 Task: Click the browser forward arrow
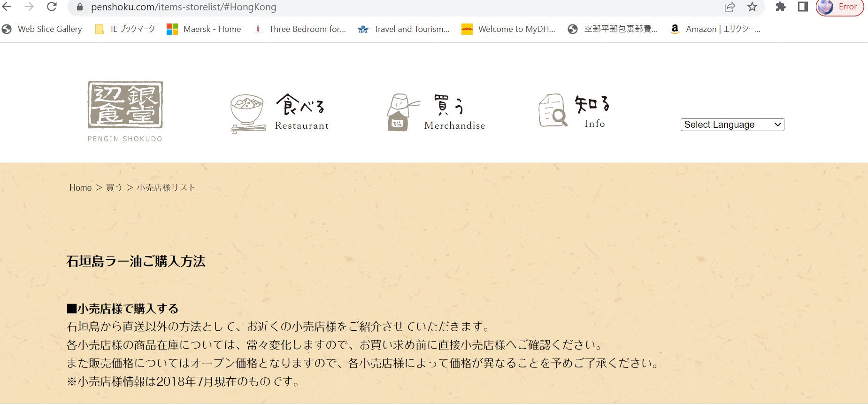coord(29,7)
